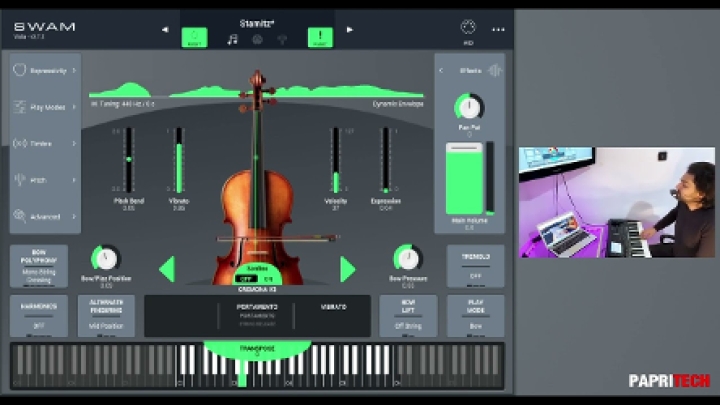Open the three-dots more menu
This screenshot has height=405, width=720.
pyautogui.click(x=498, y=30)
